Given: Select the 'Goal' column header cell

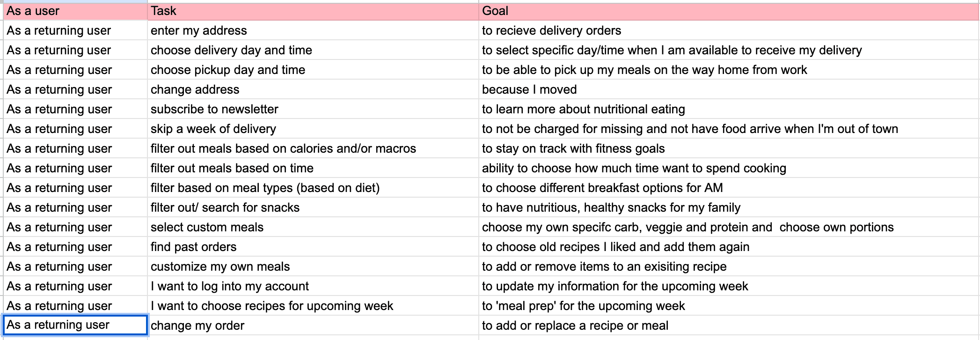Looking at the screenshot, I should pos(729,11).
